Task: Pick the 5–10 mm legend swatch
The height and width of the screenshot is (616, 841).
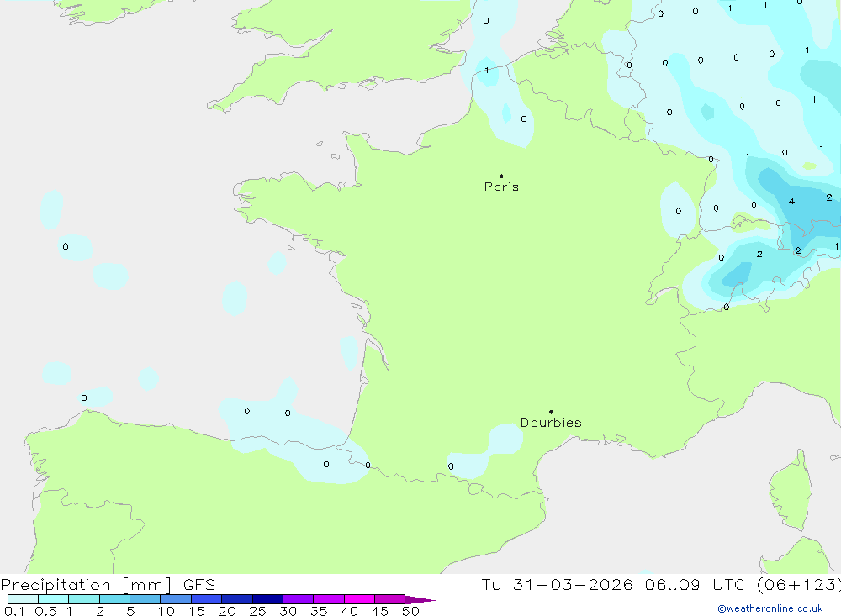Action: point(145,599)
